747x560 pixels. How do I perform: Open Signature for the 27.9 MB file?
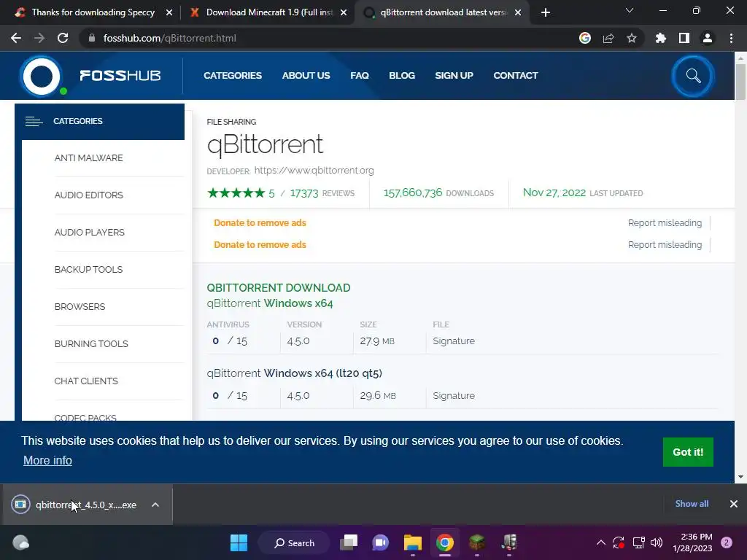coord(454,341)
